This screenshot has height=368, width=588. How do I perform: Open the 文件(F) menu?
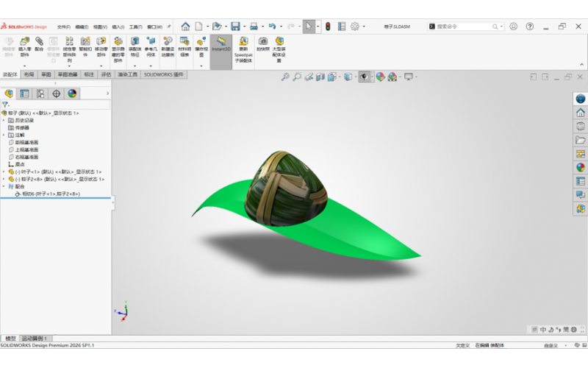coord(64,26)
